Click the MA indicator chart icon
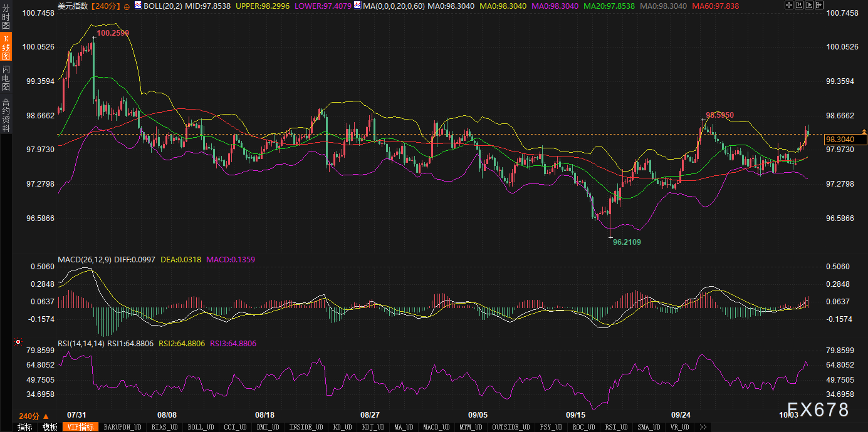Viewport: 868px width, 432px height. coord(357,6)
